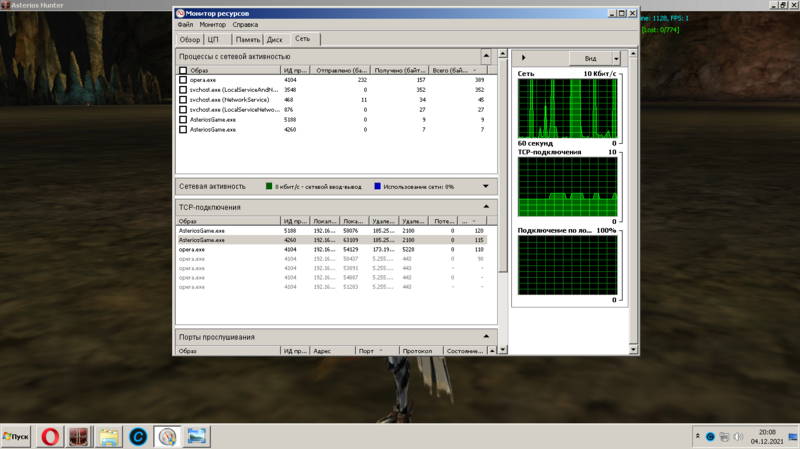Open the Вид dropdown arrow
The image size is (800, 449).
tap(616, 59)
